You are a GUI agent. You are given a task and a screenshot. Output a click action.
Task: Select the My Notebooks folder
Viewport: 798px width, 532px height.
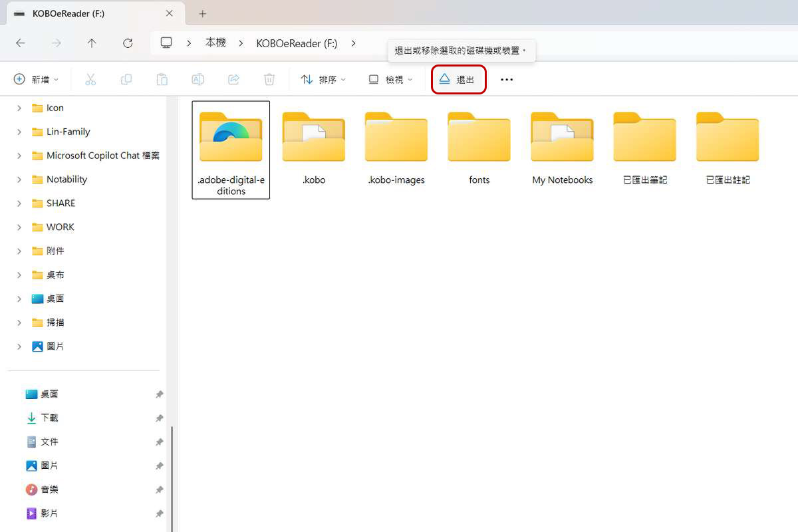pos(562,149)
